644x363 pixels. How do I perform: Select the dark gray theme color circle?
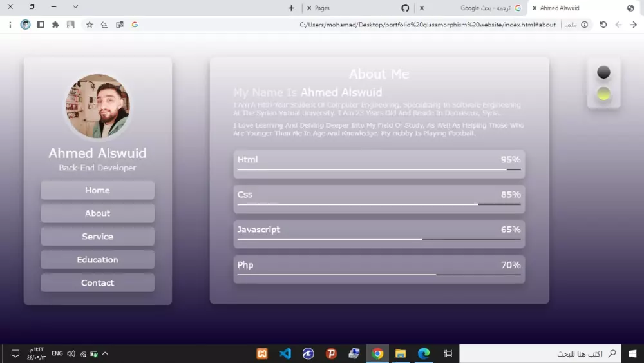click(603, 72)
